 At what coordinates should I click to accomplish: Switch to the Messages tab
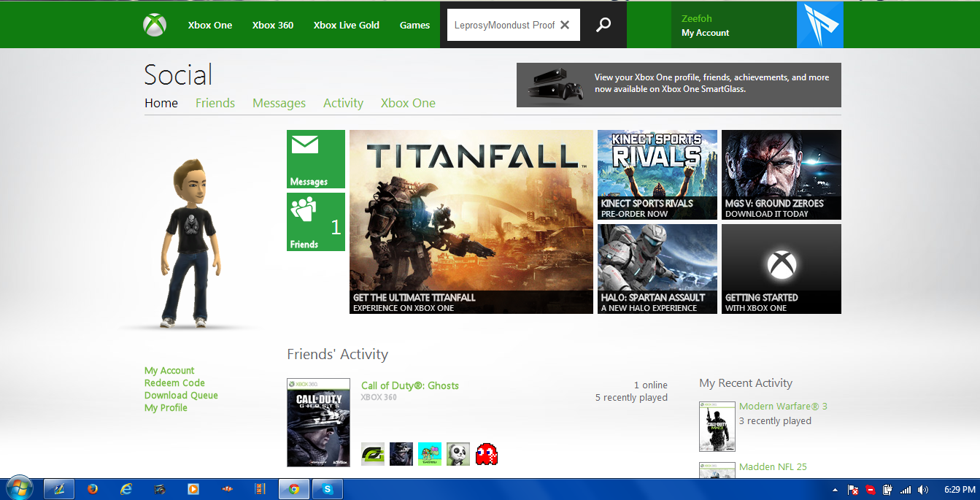click(279, 103)
